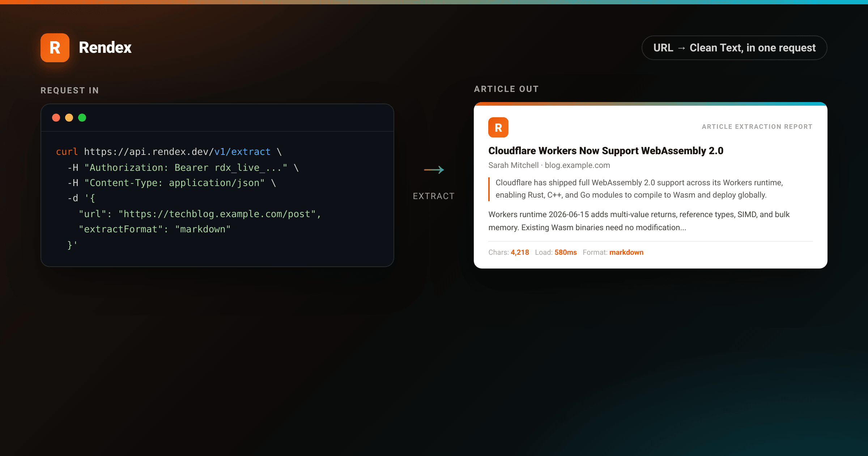Image resolution: width=868 pixels, height=456 pixels.
Task: Click the REQUEST IN heading
Action: coord(70,90)
